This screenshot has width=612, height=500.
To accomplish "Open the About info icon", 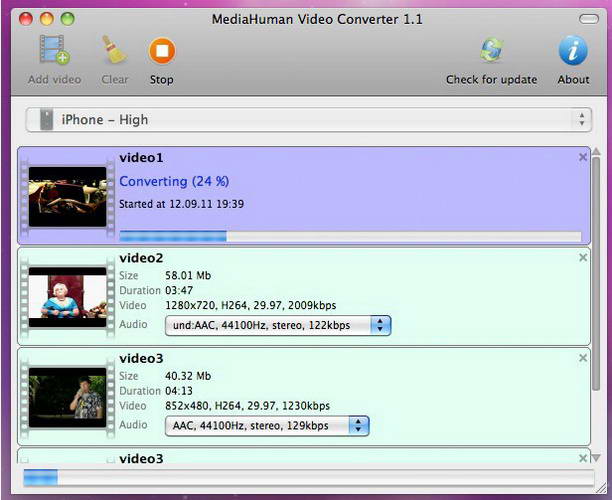I will 573,50.
